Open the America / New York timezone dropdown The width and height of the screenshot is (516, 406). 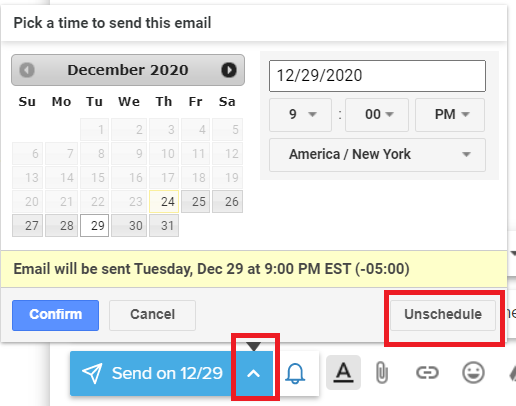(x=377, y=155)
